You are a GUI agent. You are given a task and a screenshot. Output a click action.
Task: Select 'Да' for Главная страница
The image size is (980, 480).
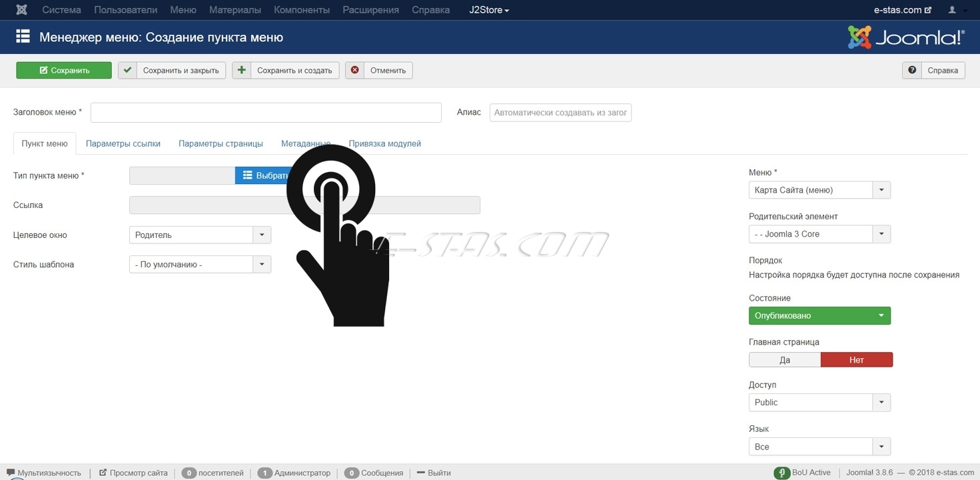click(785, 360)
